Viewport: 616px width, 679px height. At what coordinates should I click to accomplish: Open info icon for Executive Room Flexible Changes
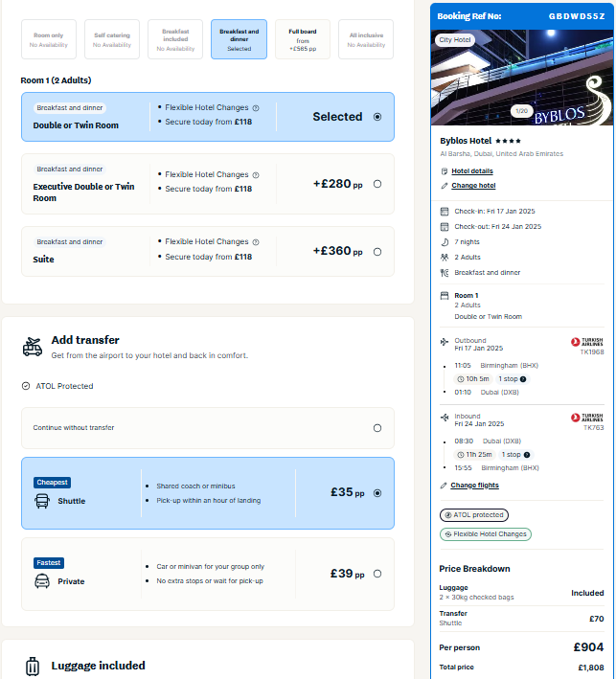click(256, 175)
